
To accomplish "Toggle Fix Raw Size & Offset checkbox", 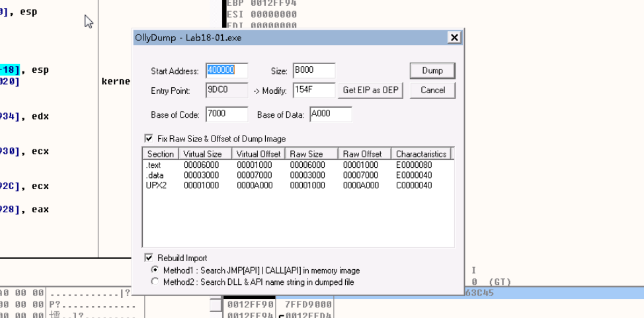I will pyautogui.click(x=149, y=138).
